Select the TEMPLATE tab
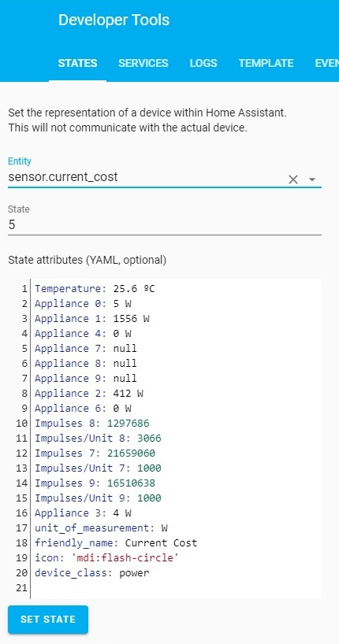The height and width of the screenshot is (644, 339). click(266, 63)
